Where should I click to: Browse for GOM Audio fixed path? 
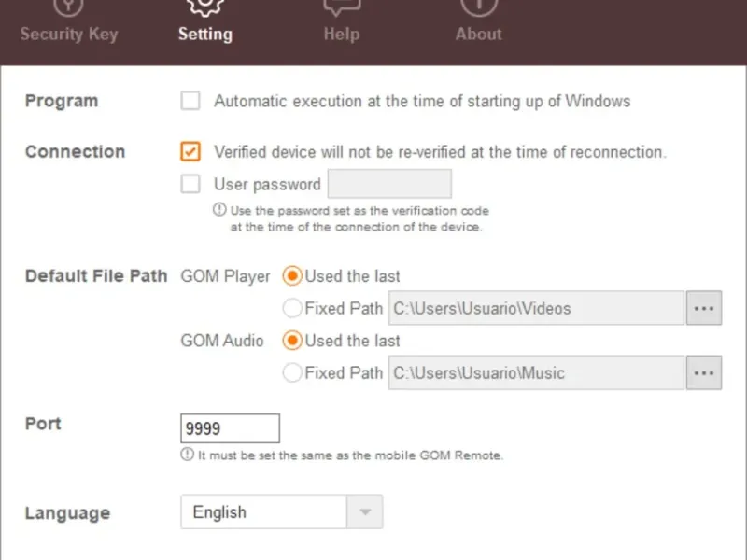pyautogui.click(x=704, y=373)
